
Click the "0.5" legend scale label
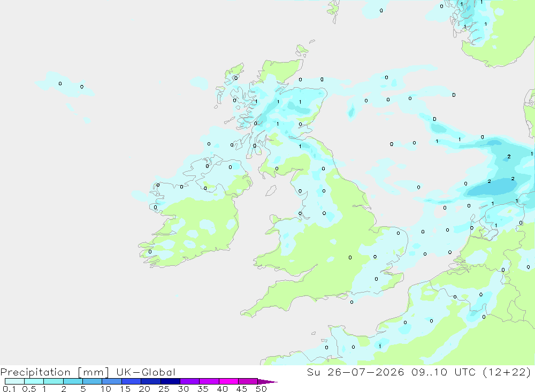click(x=29, y=389)
